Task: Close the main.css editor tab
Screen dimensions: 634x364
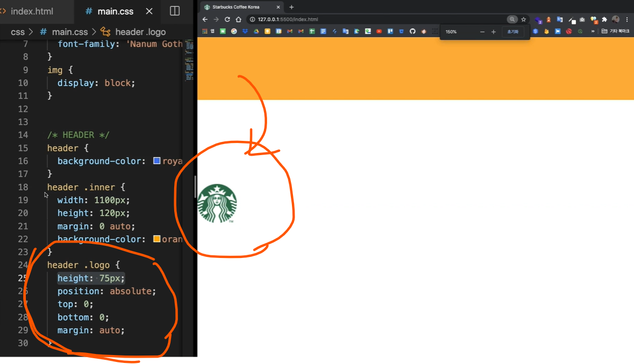Action: tap(149, 11)
